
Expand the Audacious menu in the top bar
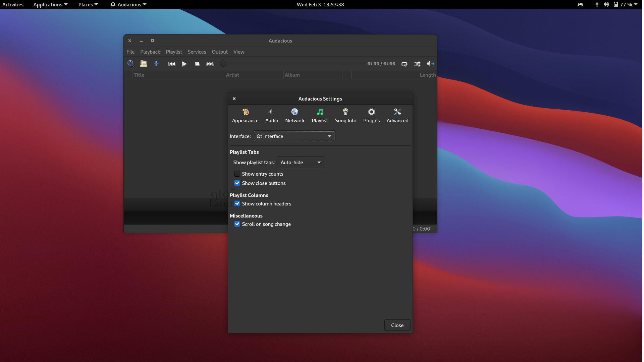[x=128, y=4]
